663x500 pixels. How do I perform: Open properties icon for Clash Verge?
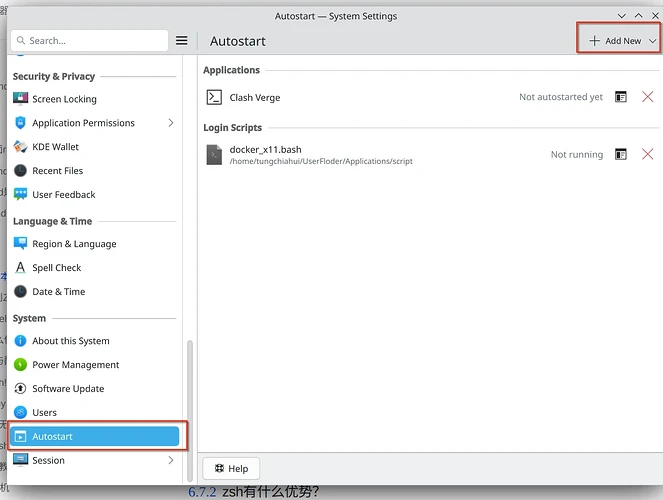(x=621, y=97)
